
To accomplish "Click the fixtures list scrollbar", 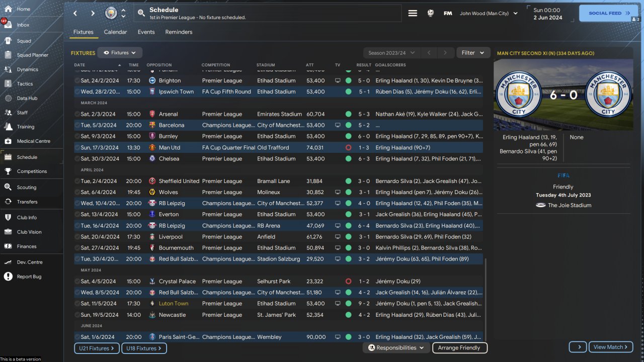I will tap(485, 299).
